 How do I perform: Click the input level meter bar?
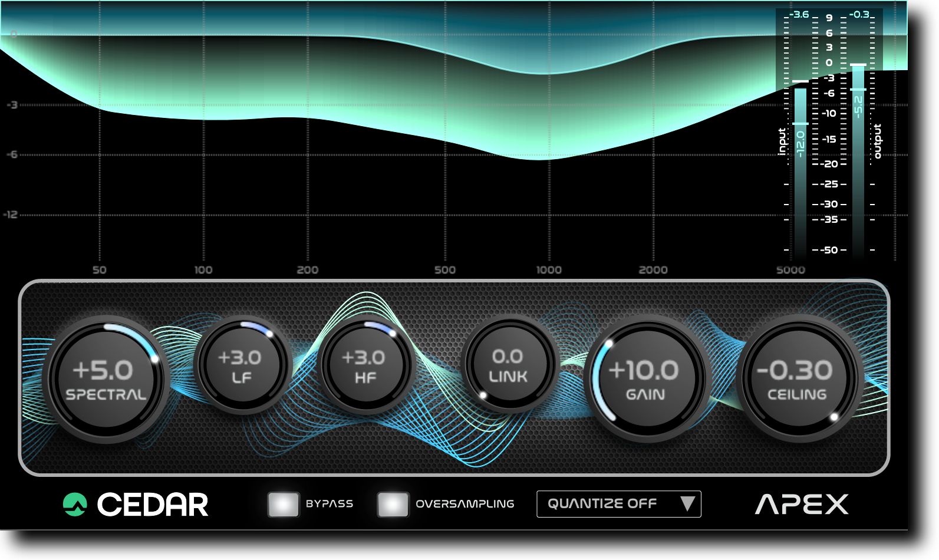[800, 171]
